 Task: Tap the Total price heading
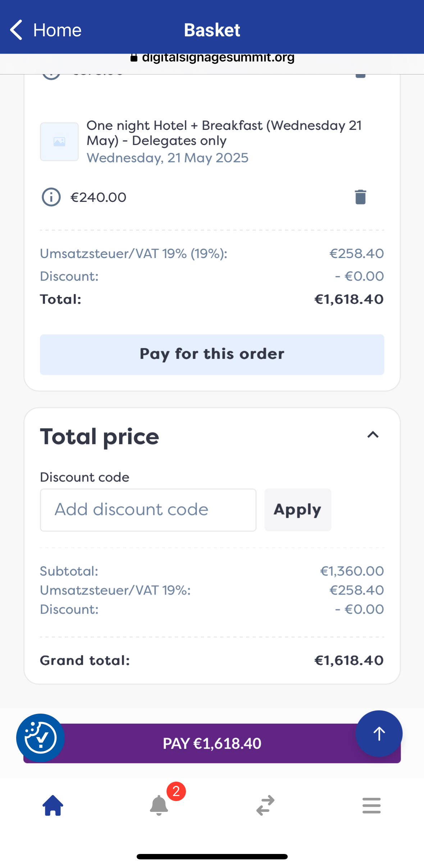point(100,437)
